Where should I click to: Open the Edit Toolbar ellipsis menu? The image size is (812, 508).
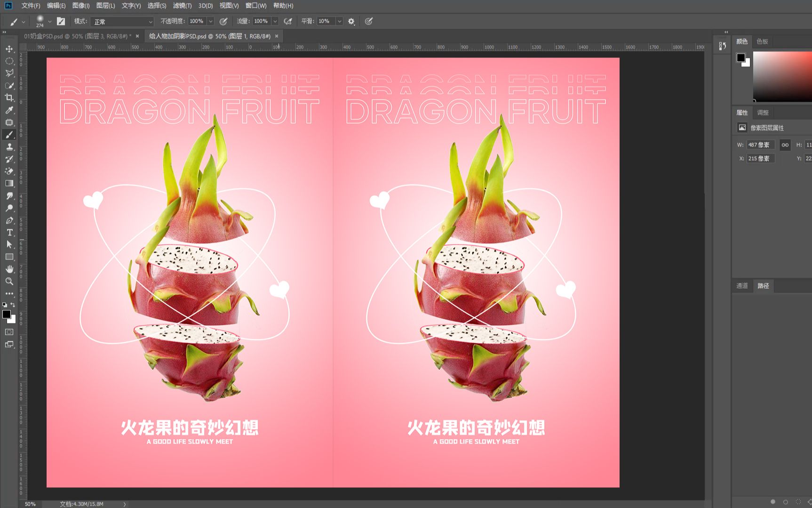(x=9, y=294)
